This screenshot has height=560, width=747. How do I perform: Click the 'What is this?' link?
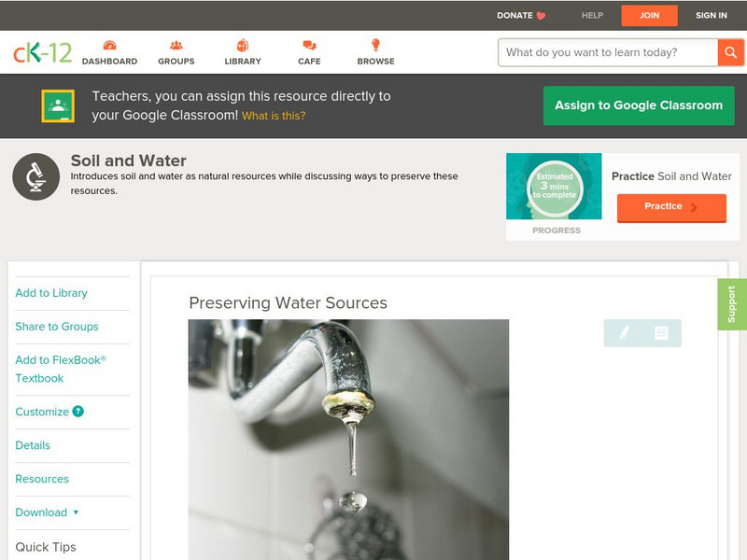(274, 116)
